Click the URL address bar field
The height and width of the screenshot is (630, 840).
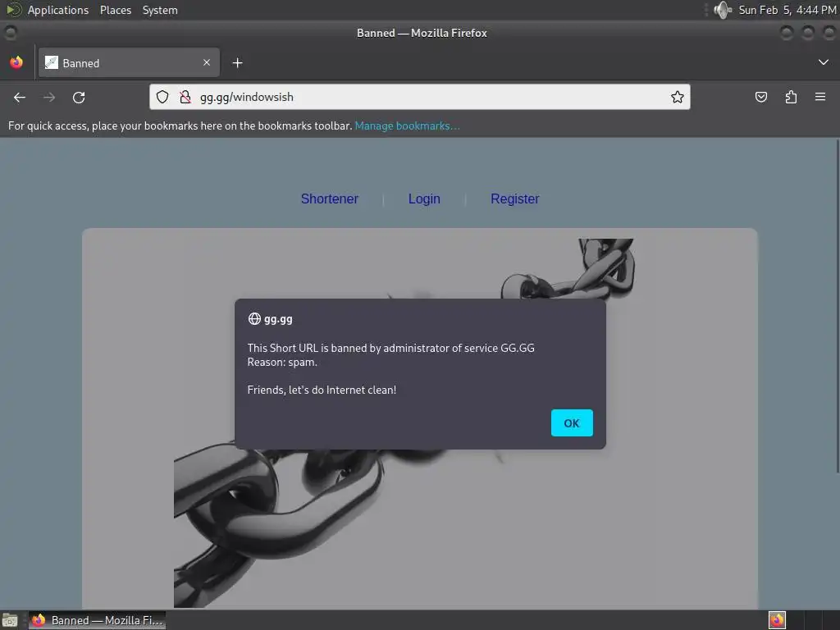pos(419,97)
